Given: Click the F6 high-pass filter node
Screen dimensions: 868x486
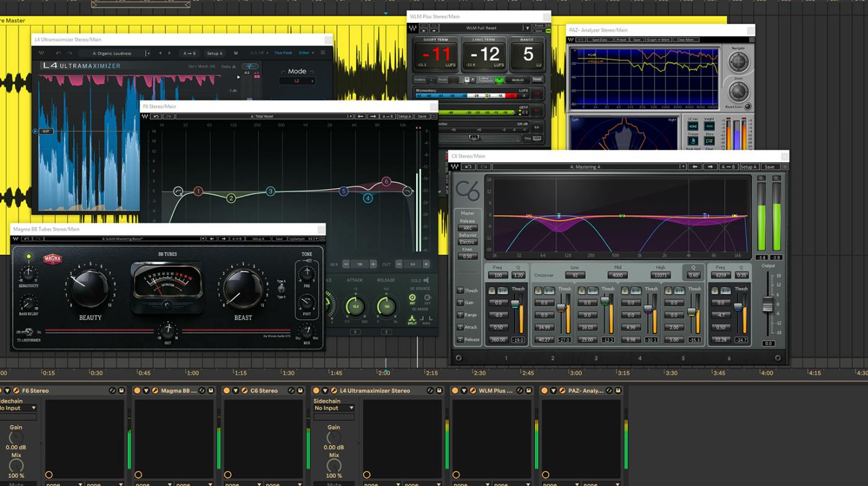Looking at the screenshot, I should click(x=178, y=191).
